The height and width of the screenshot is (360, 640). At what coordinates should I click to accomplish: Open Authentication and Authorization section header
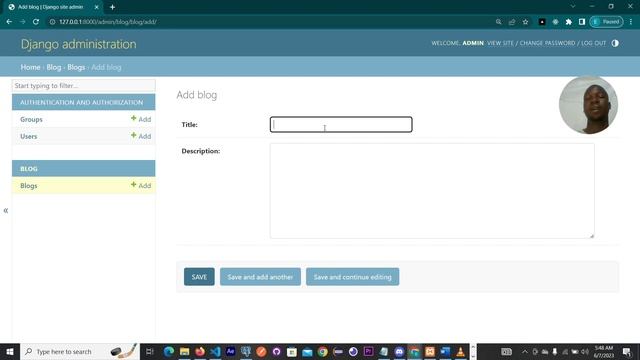click(x=82, y=102)
